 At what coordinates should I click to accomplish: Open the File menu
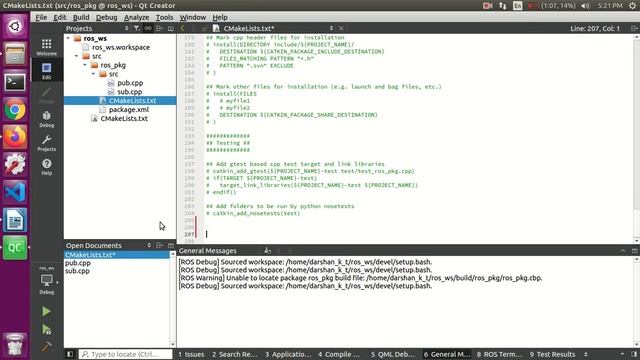click(x=41, y=17)
